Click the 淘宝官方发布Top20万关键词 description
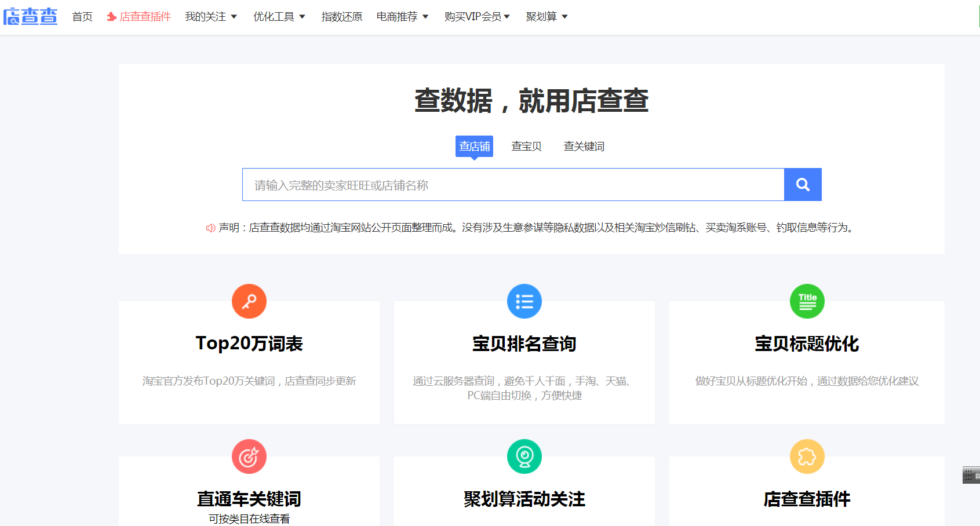This screenshot has width=980, height=526. [249, 381]
